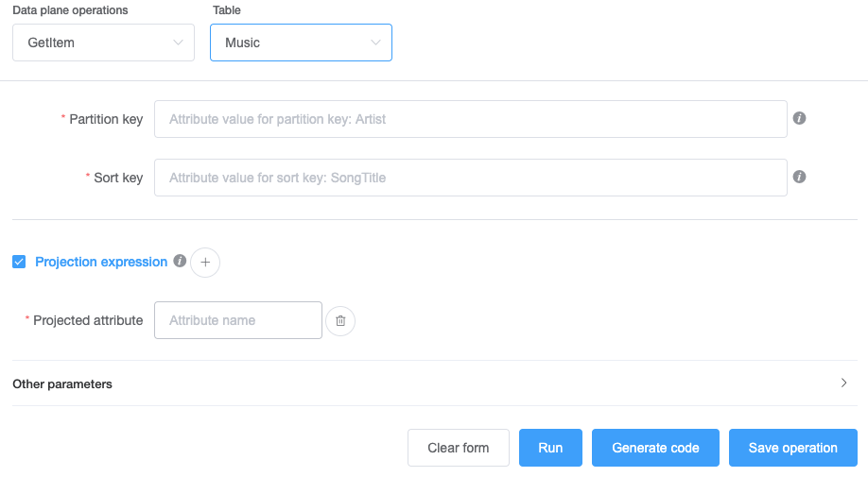Add another projected attribute with plus icon
Image resolution: width=868 pixels, height=477 pixels.
[x=205, y=263]
